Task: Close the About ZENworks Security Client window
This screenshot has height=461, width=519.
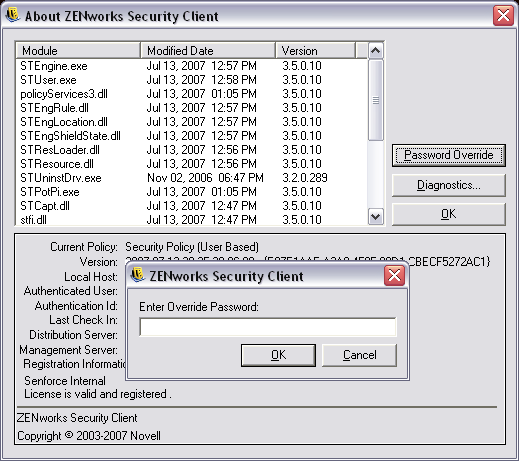Action: (x=503, y=15)
